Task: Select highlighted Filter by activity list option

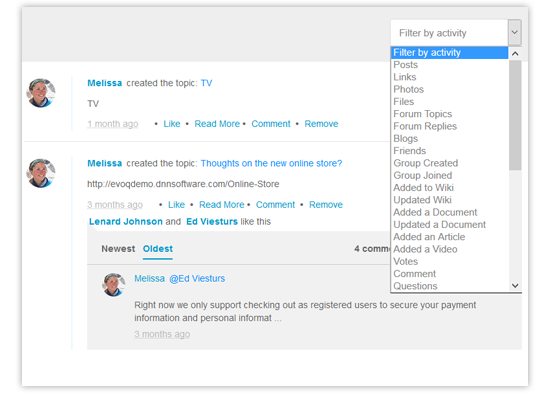Action: click(x=449, y=53)
